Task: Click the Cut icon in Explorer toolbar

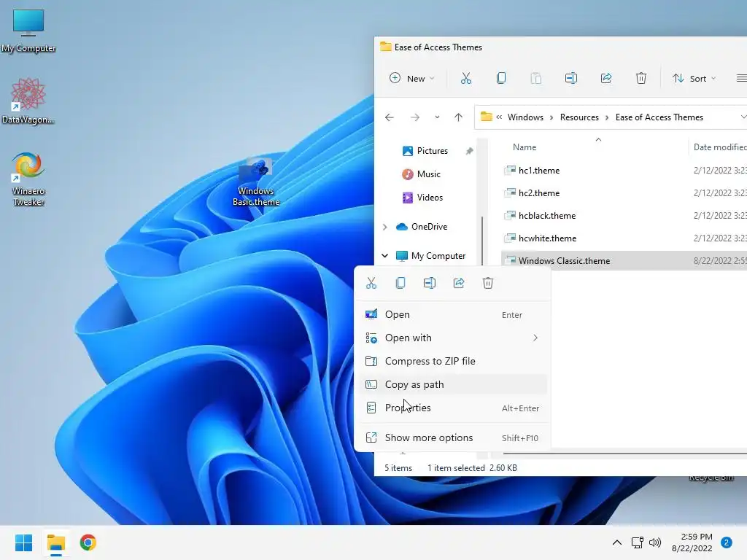Action: click(x=466, y=78)
